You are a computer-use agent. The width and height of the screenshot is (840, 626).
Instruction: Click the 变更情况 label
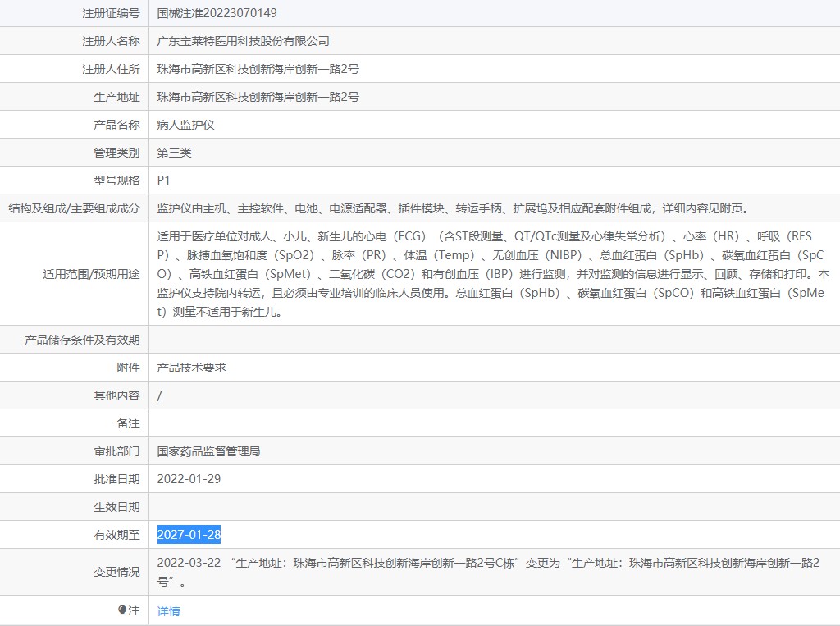116,572
